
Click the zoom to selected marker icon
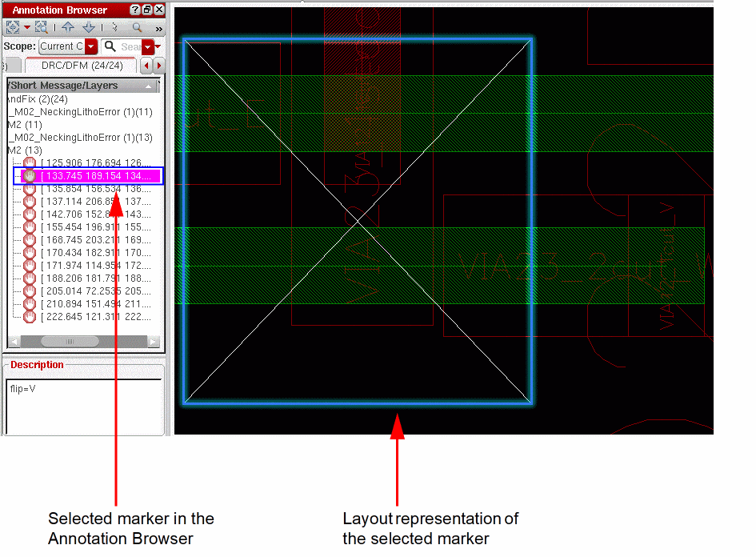(42, 27)
